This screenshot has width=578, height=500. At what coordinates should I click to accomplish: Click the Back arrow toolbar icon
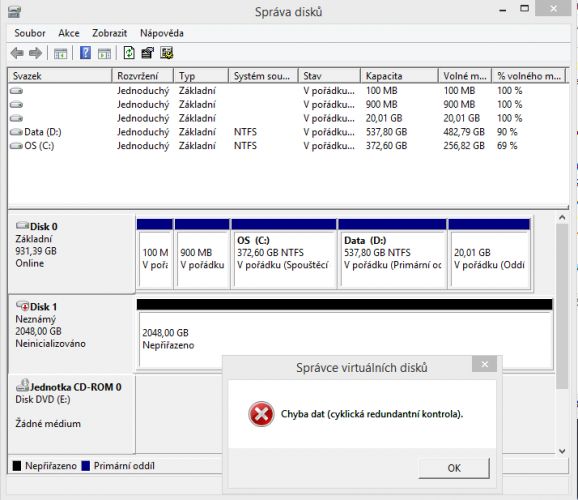17,53
